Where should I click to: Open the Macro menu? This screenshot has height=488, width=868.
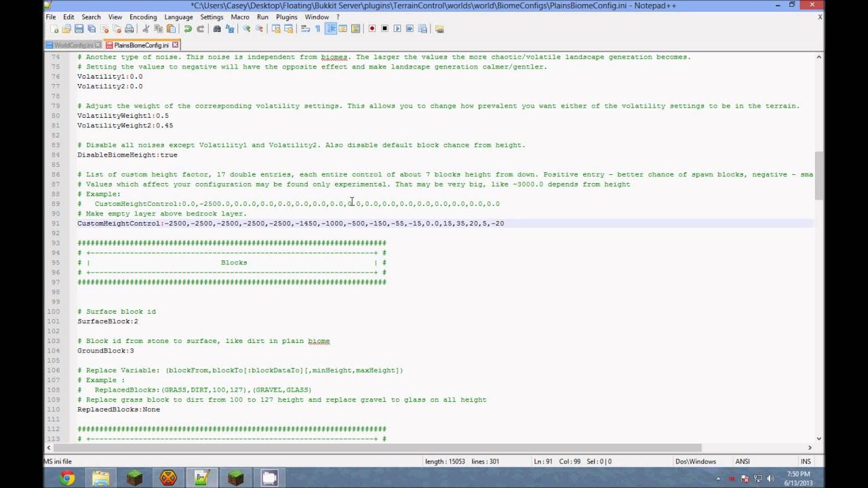[x=240, y=17]
